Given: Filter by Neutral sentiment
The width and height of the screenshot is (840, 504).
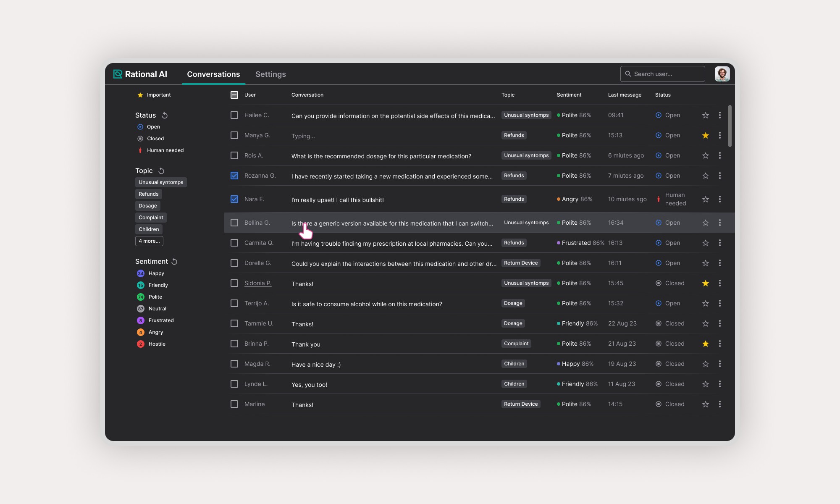Looking at the screenshot, I should coord(152,309).
